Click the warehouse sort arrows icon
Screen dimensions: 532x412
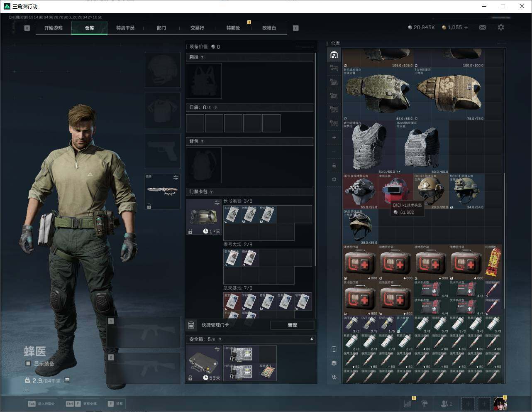(x=334, y=377)
